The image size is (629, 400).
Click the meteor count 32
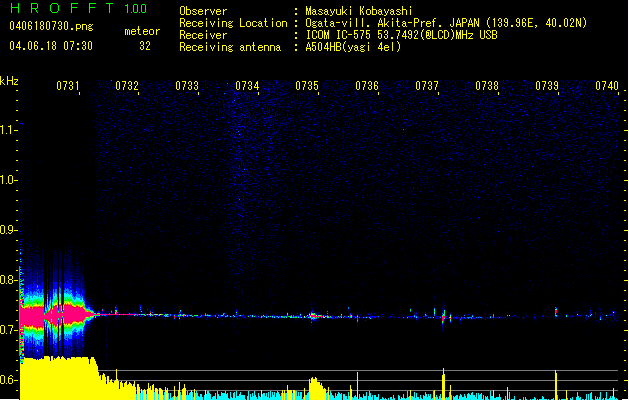point(145,46)
